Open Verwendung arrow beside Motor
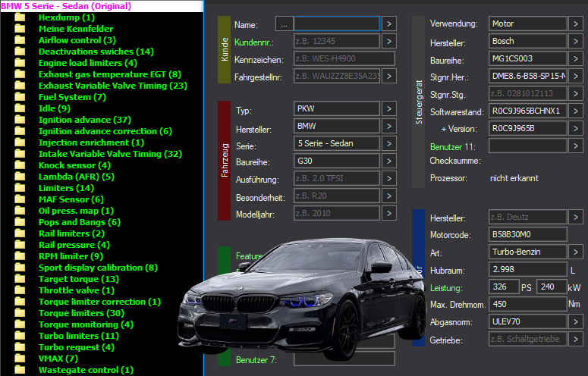Screen dimensions: 588x376 click(x=576, y=24)
